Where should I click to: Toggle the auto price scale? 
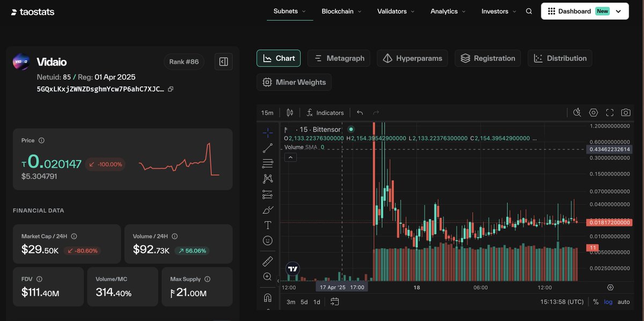(x=624, y=302)
